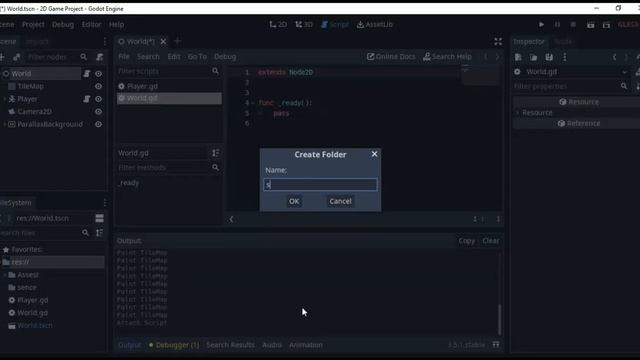
Task: Expand the Player node children
Action: coord(4,99)
